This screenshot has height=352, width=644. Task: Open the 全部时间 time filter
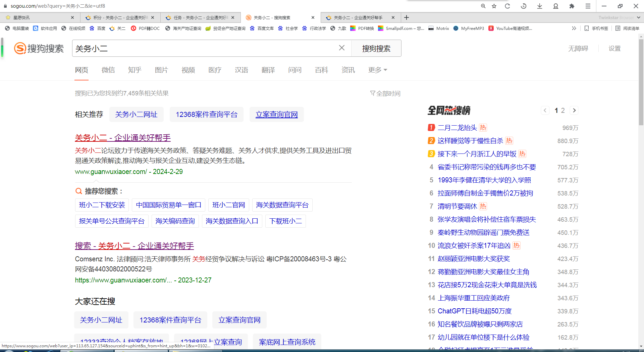[x=385, y=93]
